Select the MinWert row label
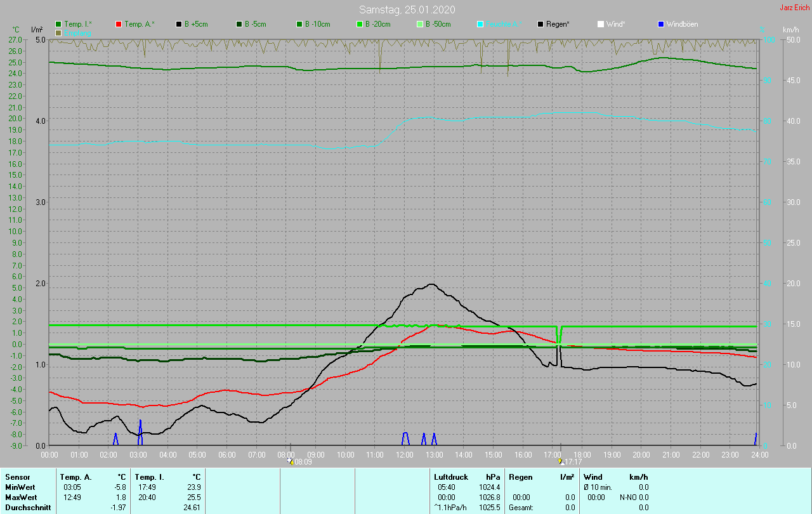The height and width of the screenshot is (514, 812). click(20, 487)
